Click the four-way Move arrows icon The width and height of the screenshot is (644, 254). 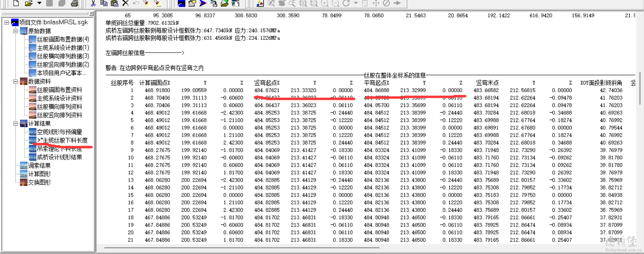(376, 3)
